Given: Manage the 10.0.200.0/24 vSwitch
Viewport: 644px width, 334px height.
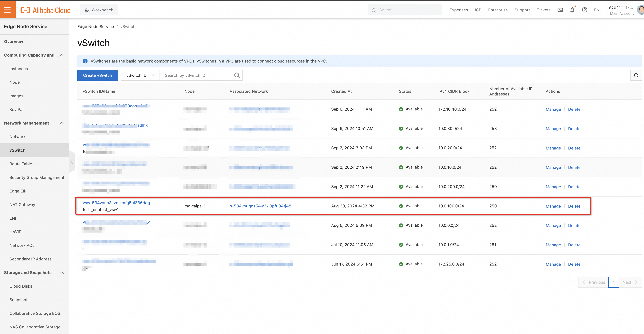Looking at the screenshot, I should tap(553, 187).
